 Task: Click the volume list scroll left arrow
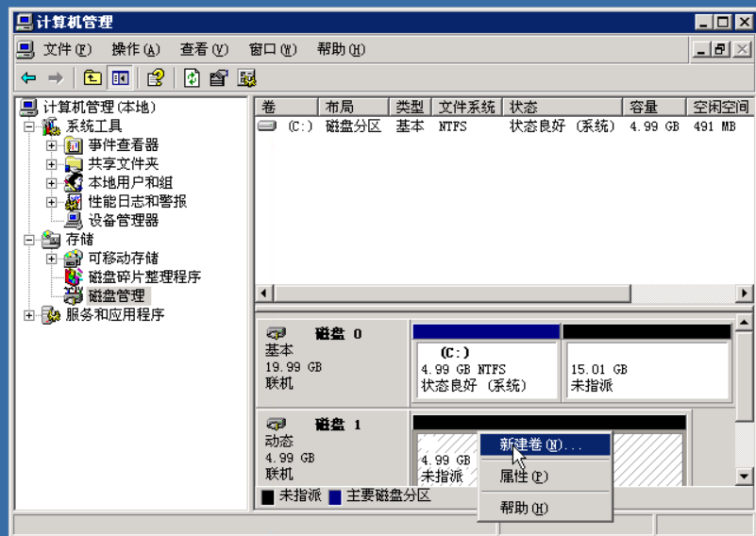click(x=264, y=293)
